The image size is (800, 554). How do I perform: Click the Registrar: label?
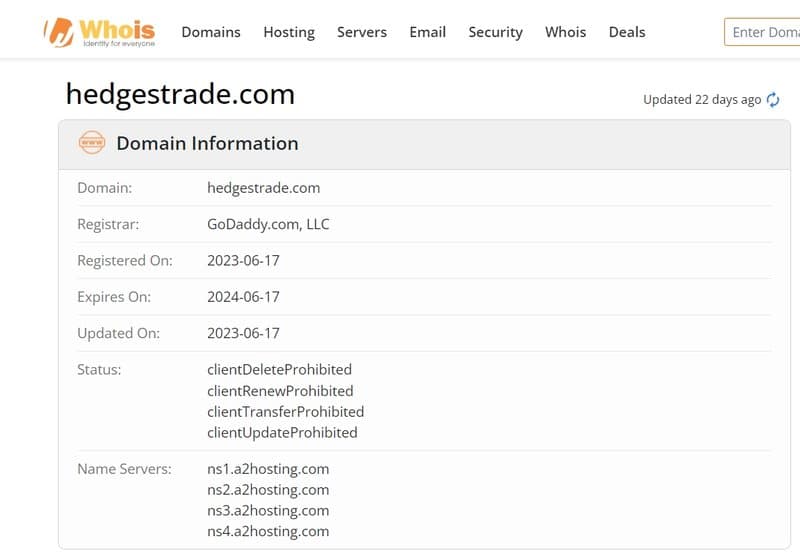click(108, 224)
